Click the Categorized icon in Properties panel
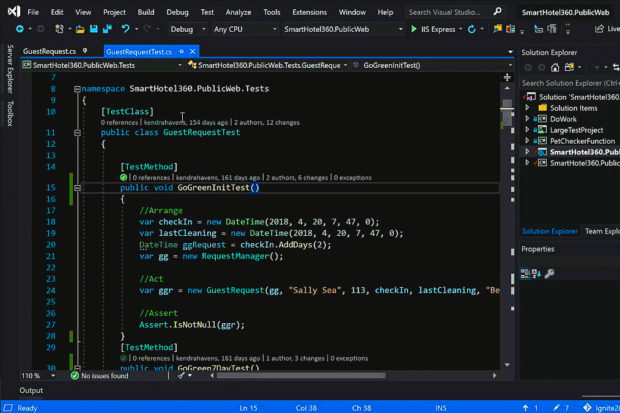620x413 pixels. 525,273
